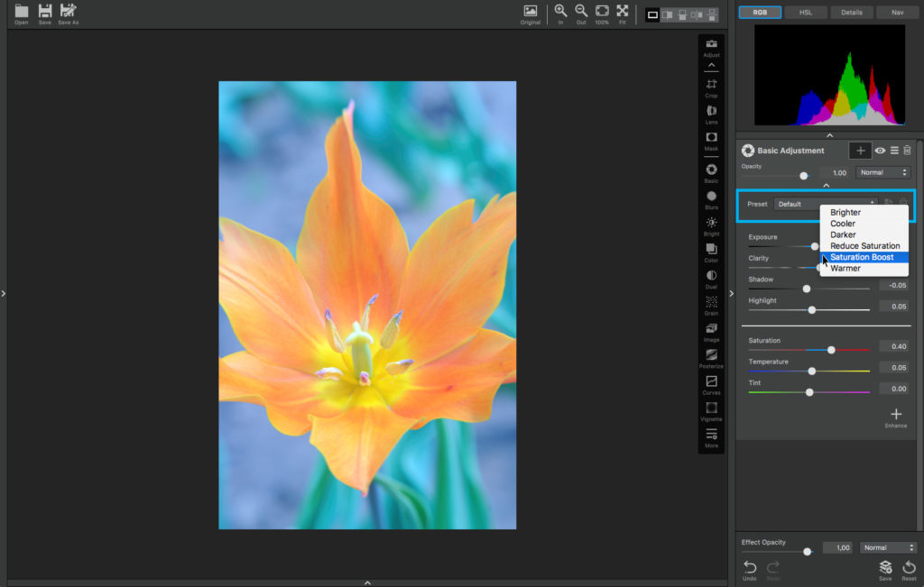
Task: Add a new adjustment with plus button
Action: (x=860, y=151)
